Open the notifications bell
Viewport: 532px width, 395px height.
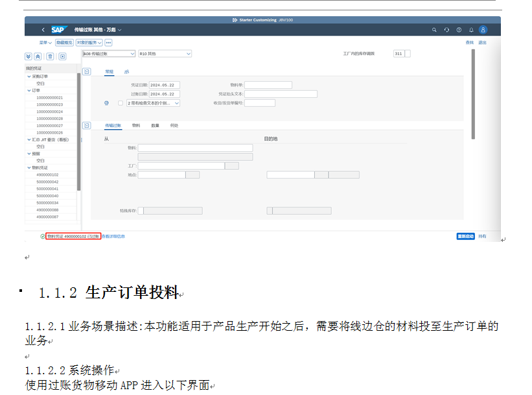tap(470, 30)
